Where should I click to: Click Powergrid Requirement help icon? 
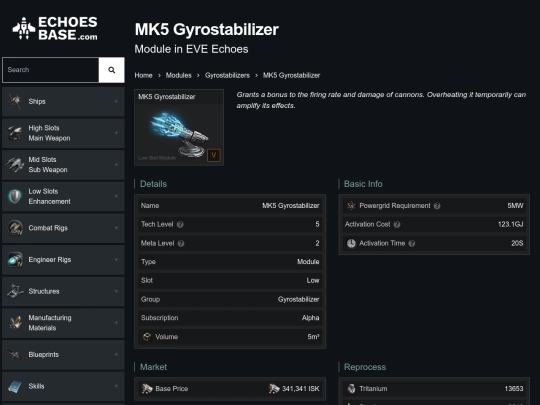(437, 206)
